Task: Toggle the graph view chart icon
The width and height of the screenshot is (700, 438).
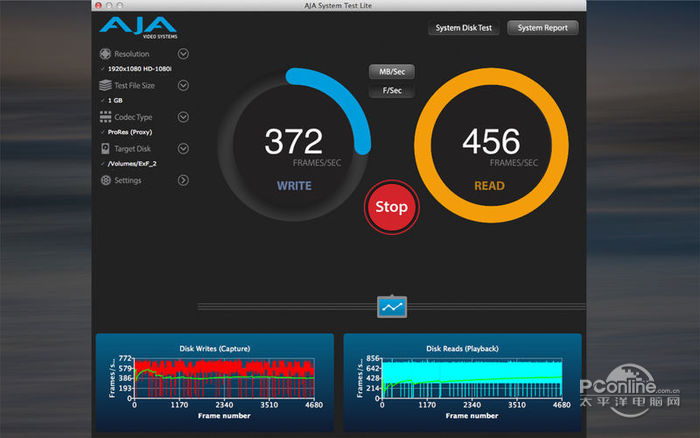Action: (x=392, y=307)
